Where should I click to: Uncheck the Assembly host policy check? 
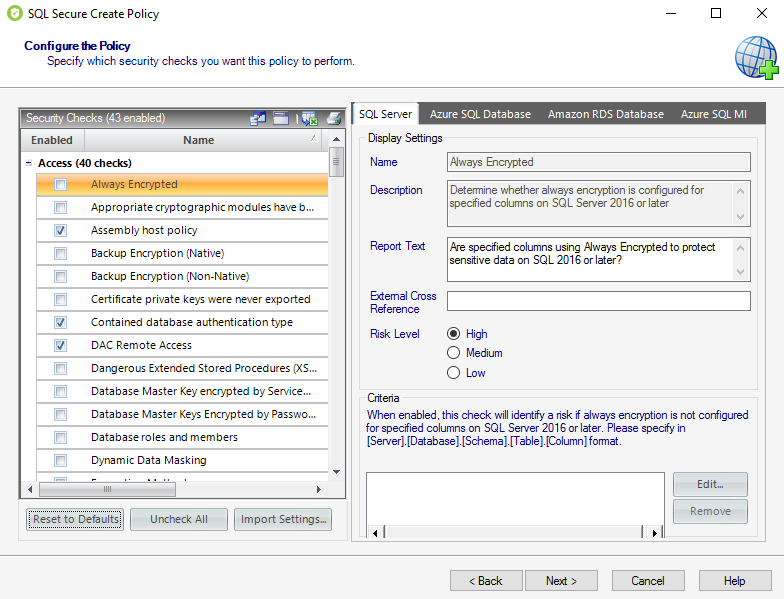coord(61,231)
